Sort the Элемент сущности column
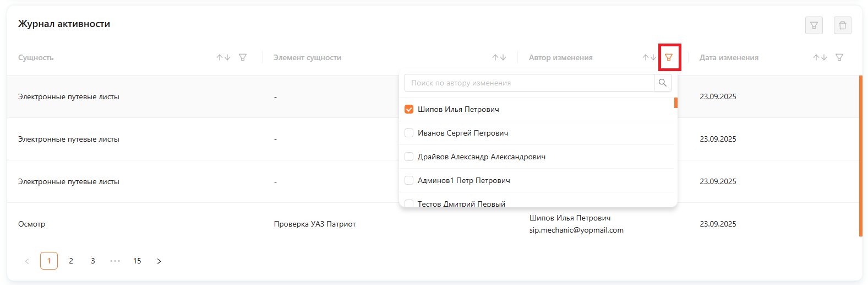The height and width of the screenshot is (285, 868). (499, 57)
